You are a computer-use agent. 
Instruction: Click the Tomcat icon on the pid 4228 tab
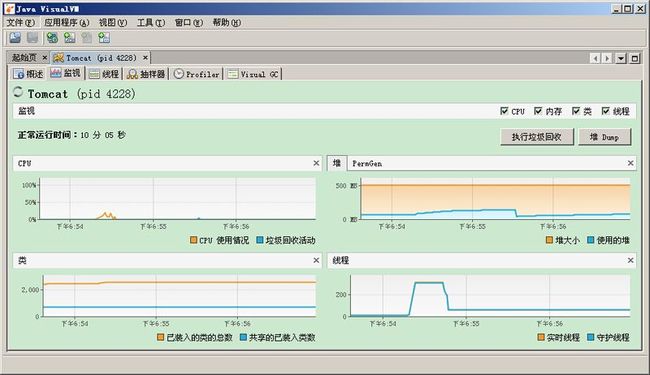pos(58,58)
